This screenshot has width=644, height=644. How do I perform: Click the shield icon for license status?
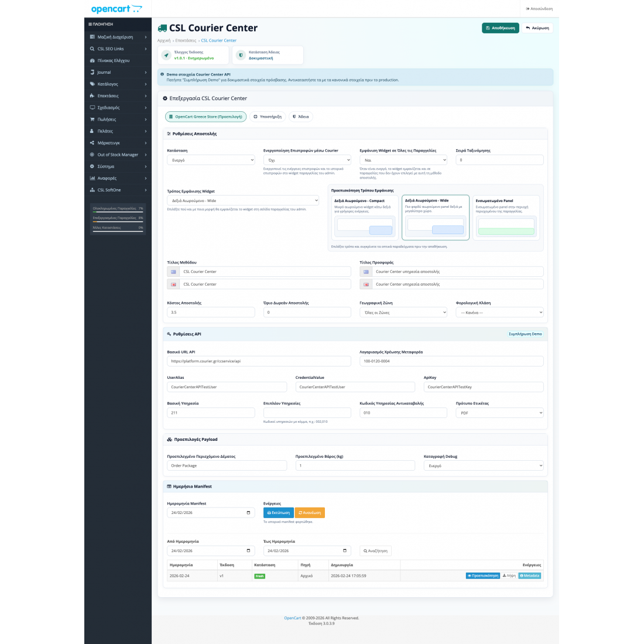click(241, 55)
